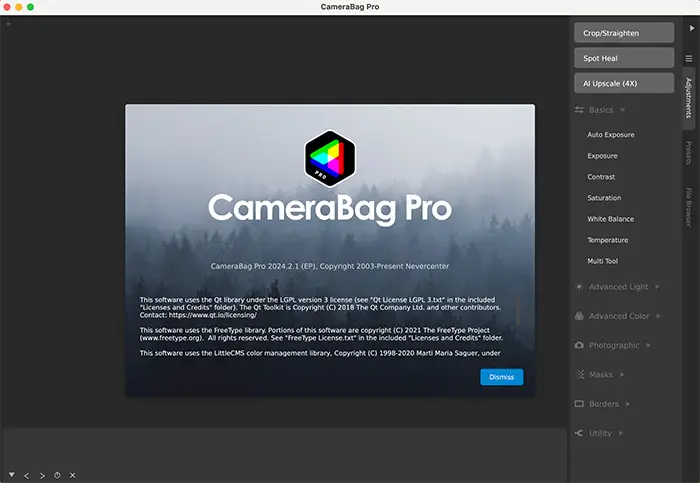This screenshot has width=700, height=483.
Task: Expand the Advanced Color section arrow
Action: [658, 316]
